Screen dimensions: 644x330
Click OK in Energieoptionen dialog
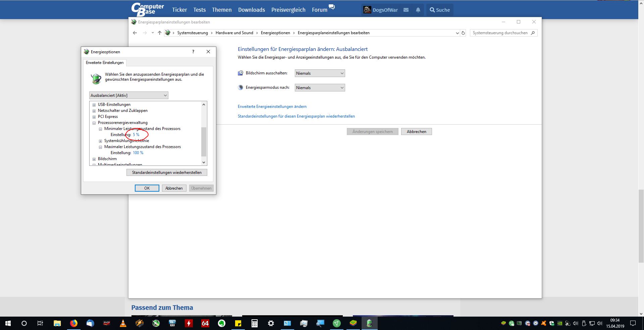147,188
